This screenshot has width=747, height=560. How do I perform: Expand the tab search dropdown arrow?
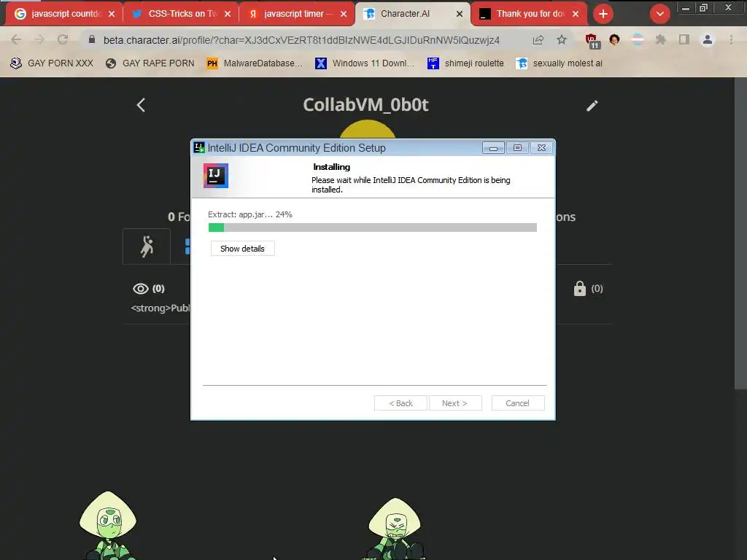(x=659, y=14)
